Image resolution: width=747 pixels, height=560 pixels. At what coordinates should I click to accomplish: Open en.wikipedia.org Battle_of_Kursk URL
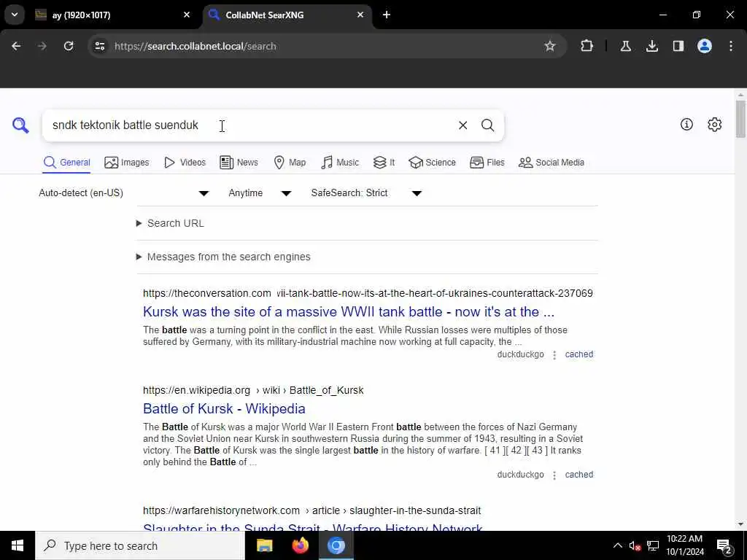(253, 391)
